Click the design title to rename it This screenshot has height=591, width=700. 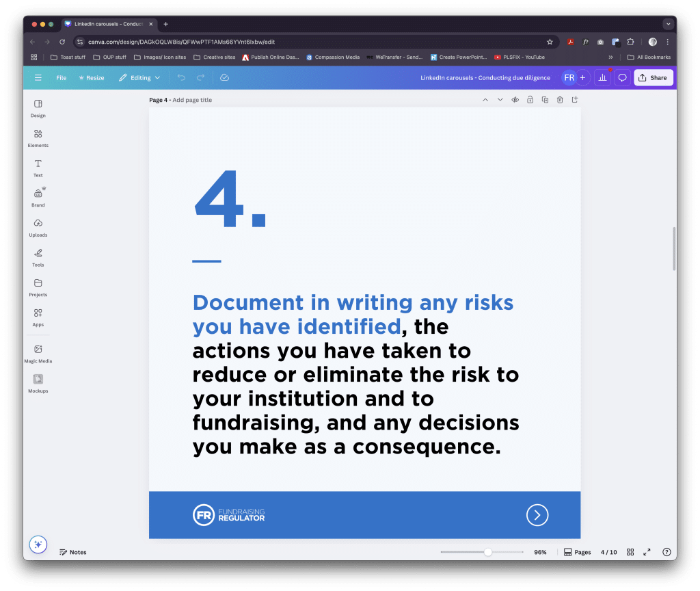click(x=485, y=77)
